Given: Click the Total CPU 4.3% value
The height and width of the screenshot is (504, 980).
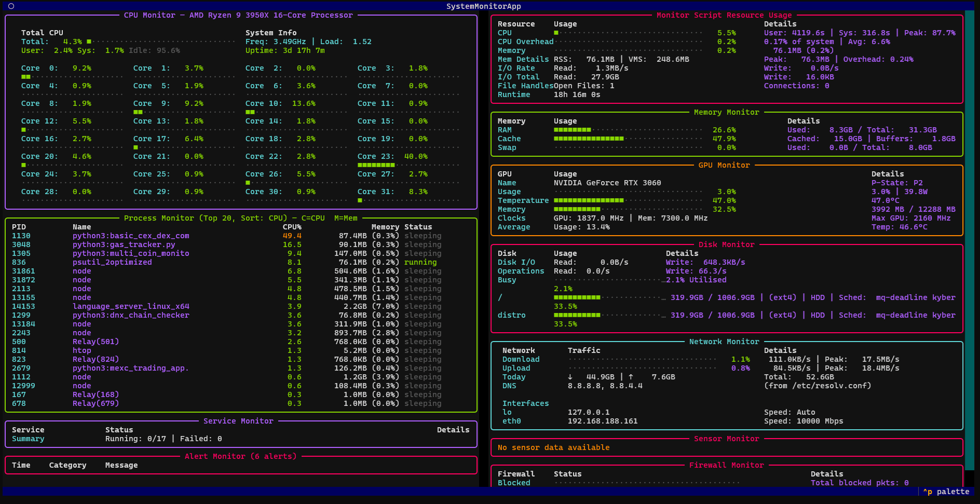Looking at the screenshot, I should (x=73, y=42).
